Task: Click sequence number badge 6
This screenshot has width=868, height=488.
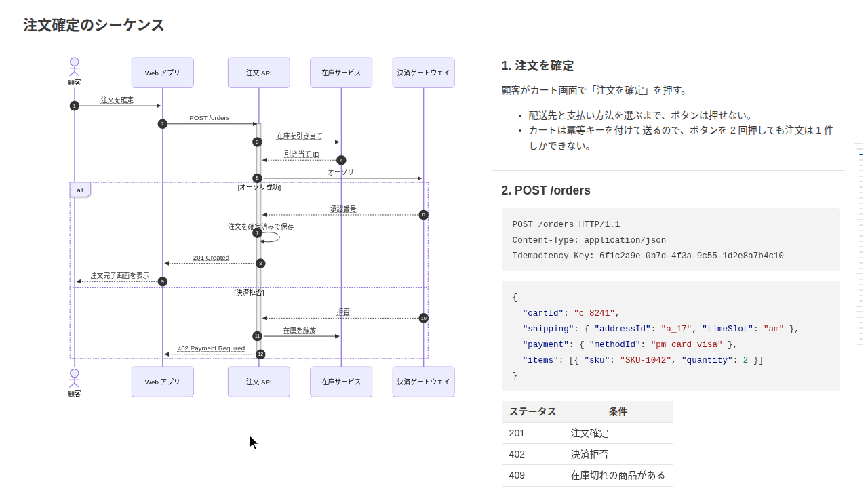Action: tap(423, 215)
